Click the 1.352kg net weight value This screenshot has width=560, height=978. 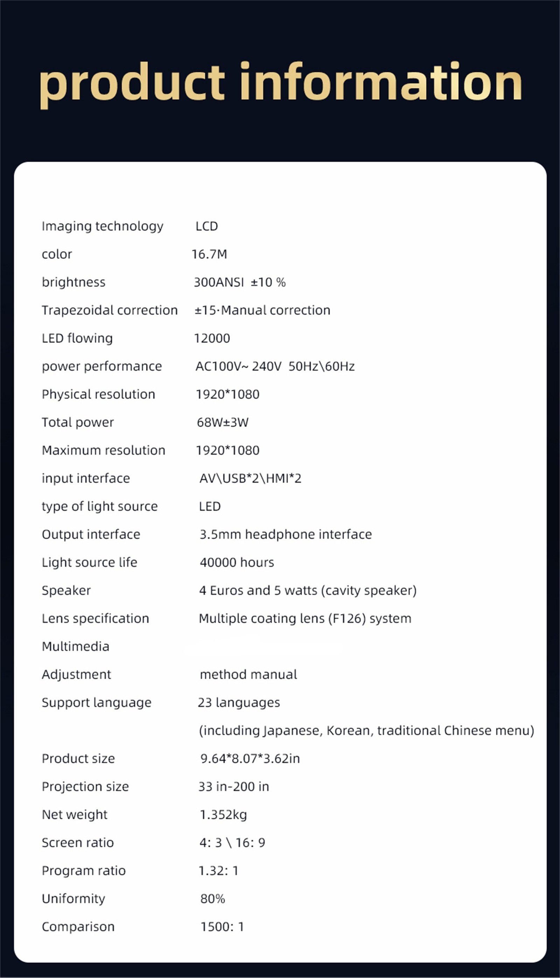pyautogui.click(x=223, y=815)
